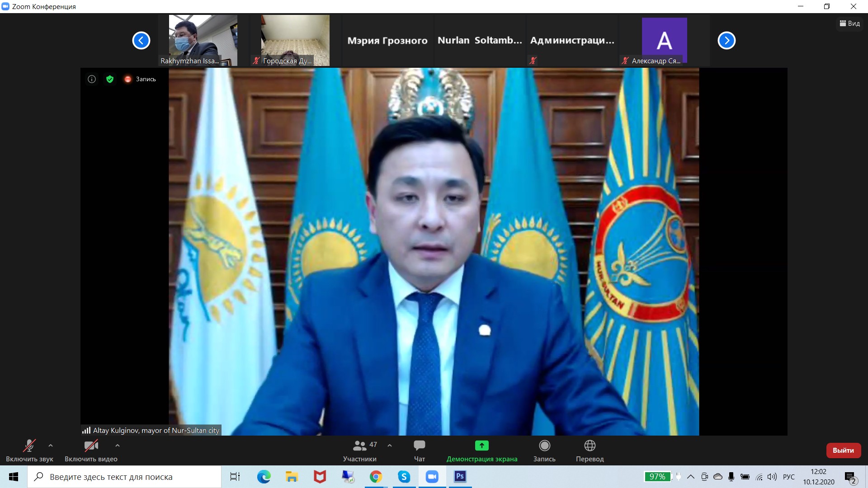868x488 pixels.
Task: Open meeting info circle icon
Action: pyautogui.click(x=92, y=79)
